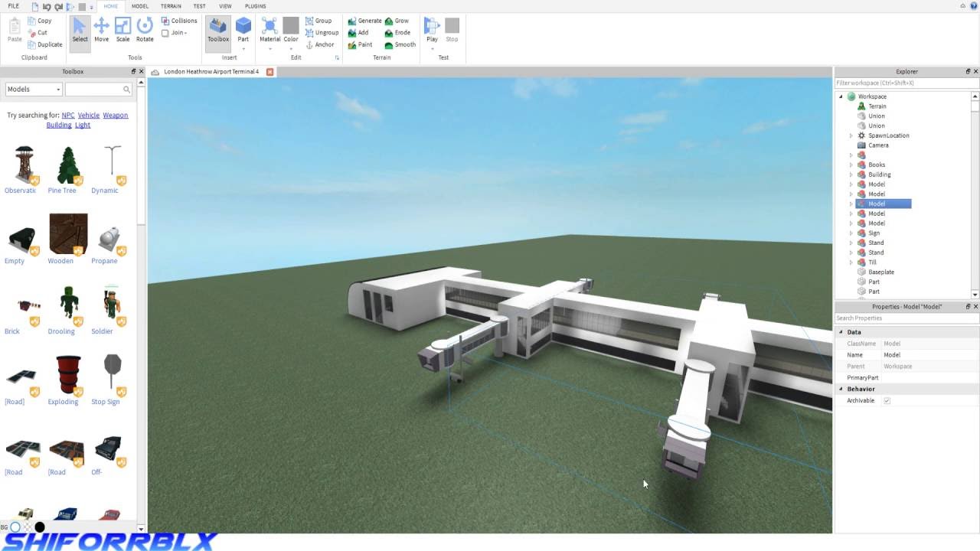Screen dimensions: 980x551
Task: Search Toolbox for Vehicle
Action: click(89, 116)
